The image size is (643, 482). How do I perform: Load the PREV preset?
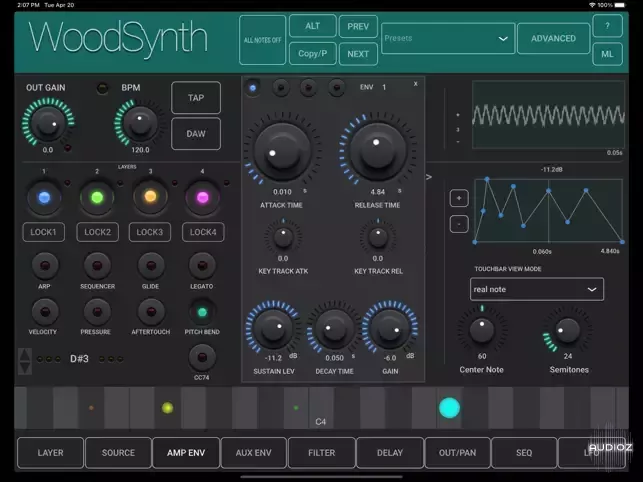(358, 26)
